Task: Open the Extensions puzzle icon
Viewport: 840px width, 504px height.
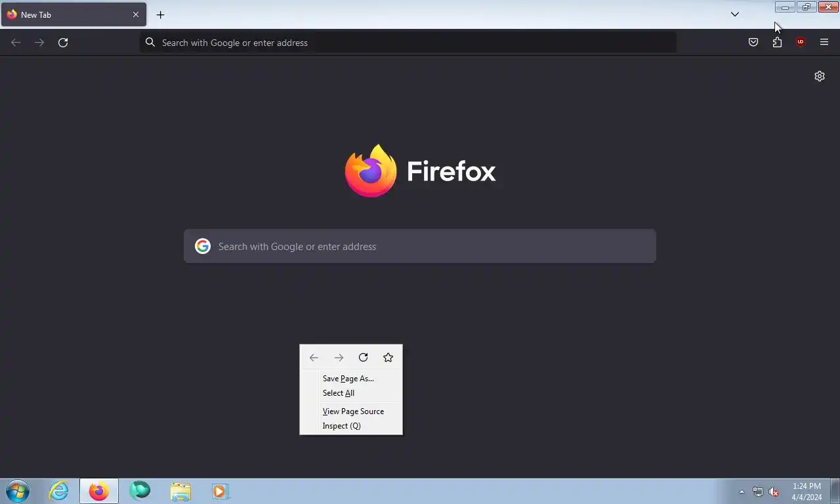Action: [777, 43]
